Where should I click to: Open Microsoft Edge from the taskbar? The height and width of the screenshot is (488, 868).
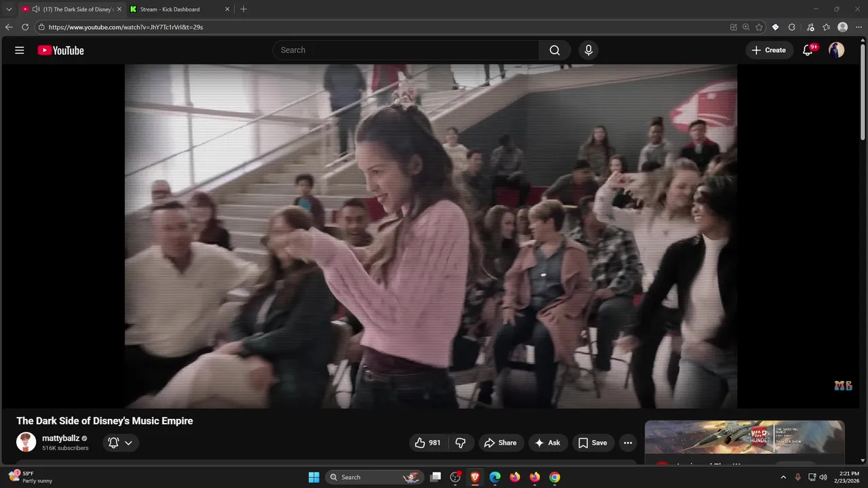[495, 477]
